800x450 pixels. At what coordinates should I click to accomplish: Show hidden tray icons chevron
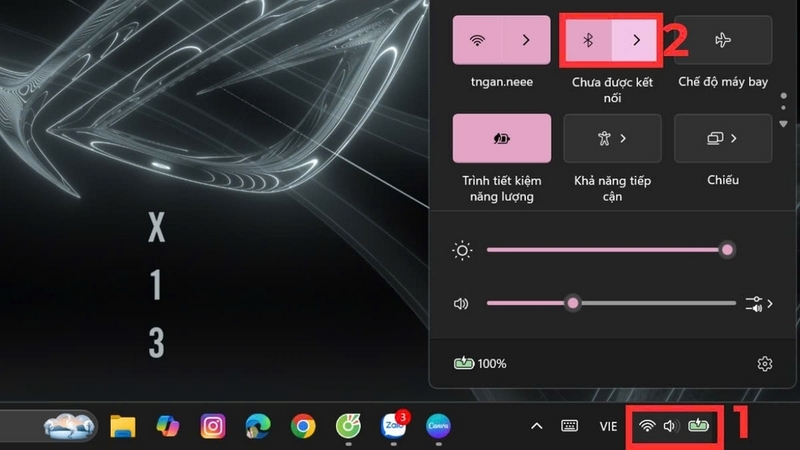537,426
